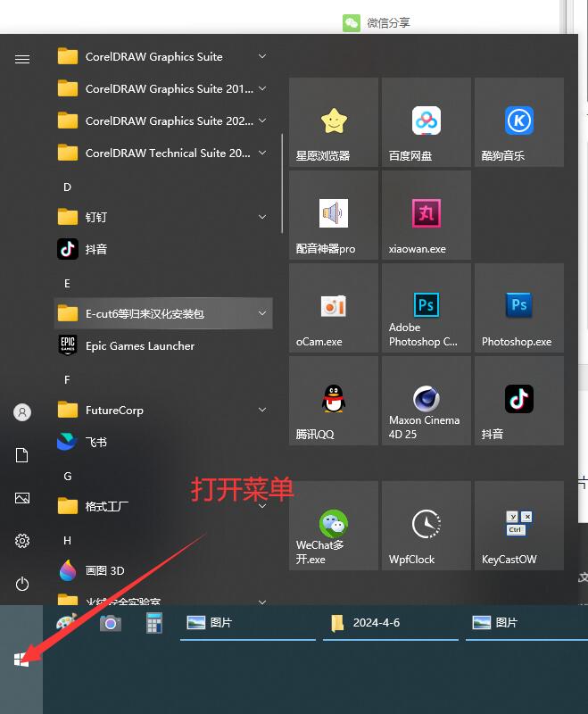Open Settings gear in the Start sidebar

tap(22, 541)
